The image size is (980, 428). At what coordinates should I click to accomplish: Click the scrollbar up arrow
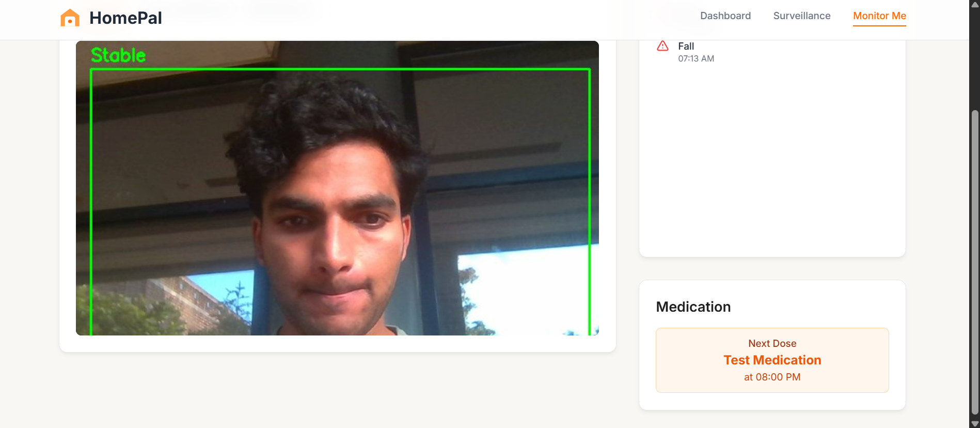pos(975,4)
